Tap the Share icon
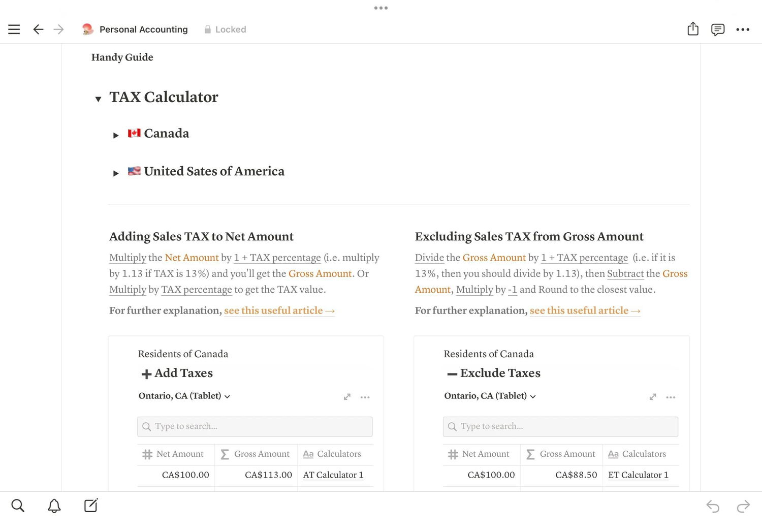The width and height of the screenshot is (762, 532). point(693,29)
